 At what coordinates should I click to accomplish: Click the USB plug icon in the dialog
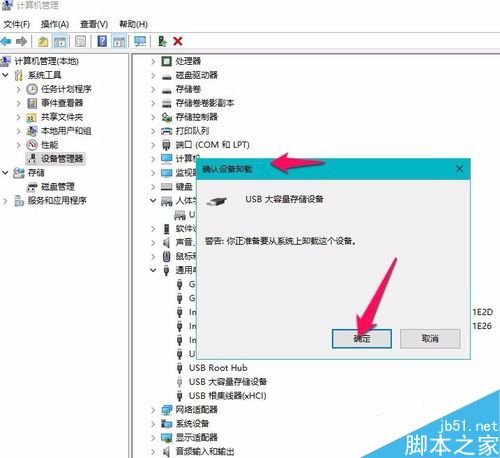(217, 201)
